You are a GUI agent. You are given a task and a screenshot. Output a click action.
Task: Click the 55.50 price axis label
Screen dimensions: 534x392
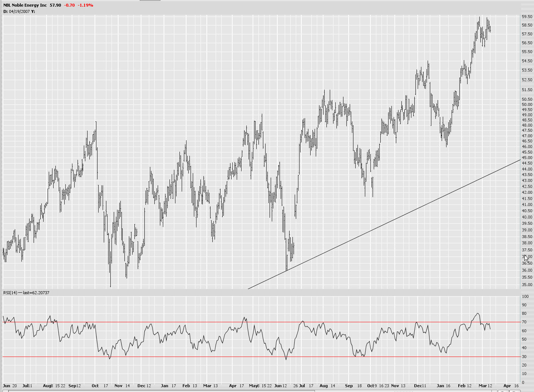point(527,52)
